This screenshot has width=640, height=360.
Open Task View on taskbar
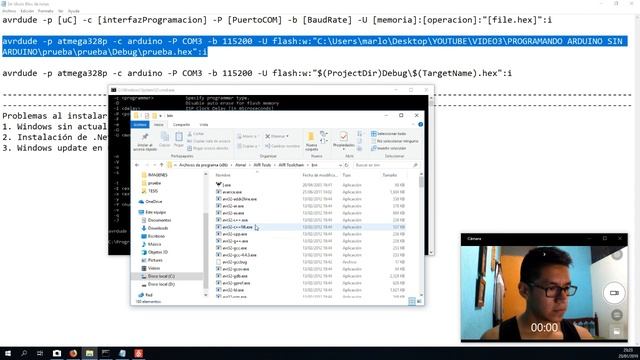[40, 353]
